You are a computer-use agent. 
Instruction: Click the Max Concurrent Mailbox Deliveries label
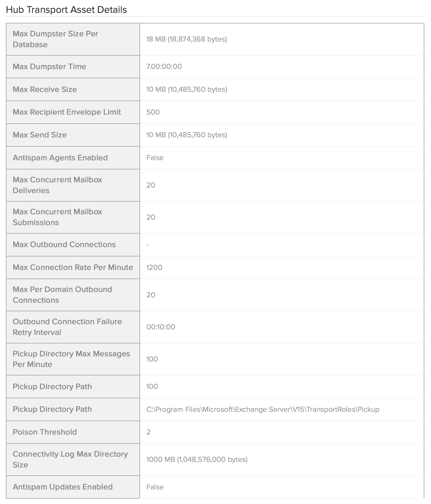[57, 185]
